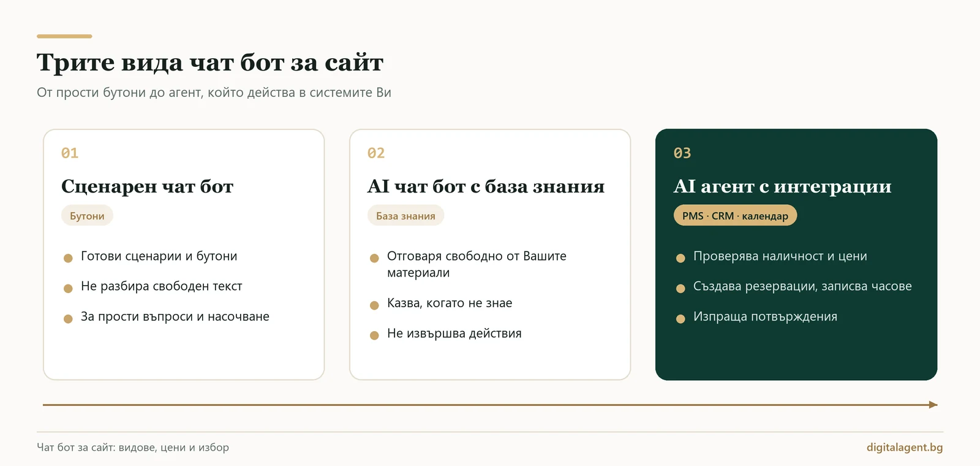This screenshot has width=980, height=466.
Task: Click the subtitle 'От прости бутони до агент'
Action: [x=118, y=93]
